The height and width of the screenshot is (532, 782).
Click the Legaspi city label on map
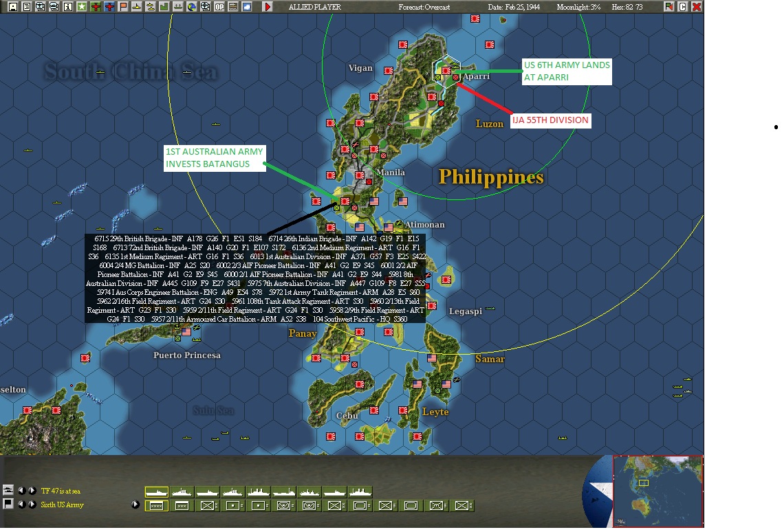point(466,311)
